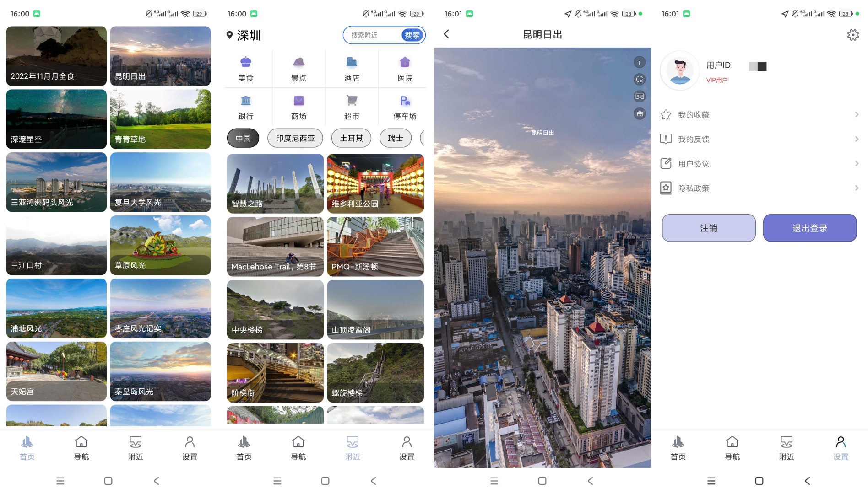Expand the 我的反馈 row arrow
Image resolution: width=868 pixels, height=494 pixels.
857,139
